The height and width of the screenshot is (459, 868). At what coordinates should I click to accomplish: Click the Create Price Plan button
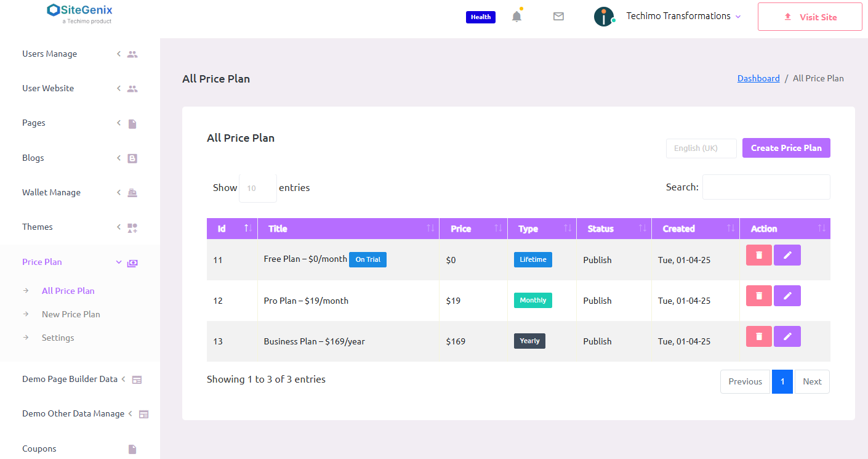786,148
